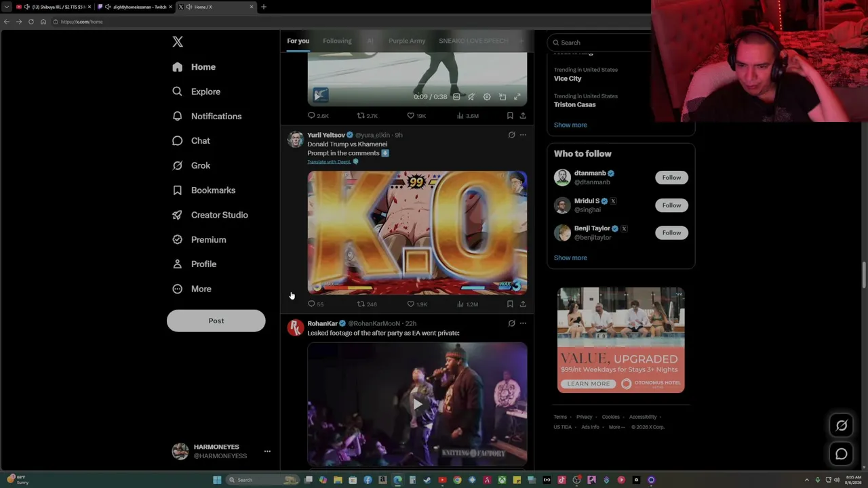
Task: Open Notifications from the sidebar
Action: pyautogui.click(x=207, y=116)
